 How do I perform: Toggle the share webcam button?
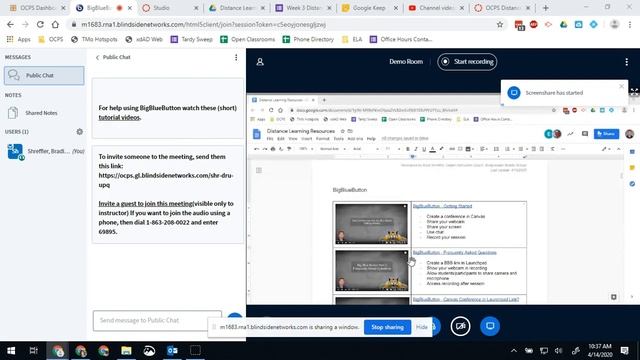point(460,326)
